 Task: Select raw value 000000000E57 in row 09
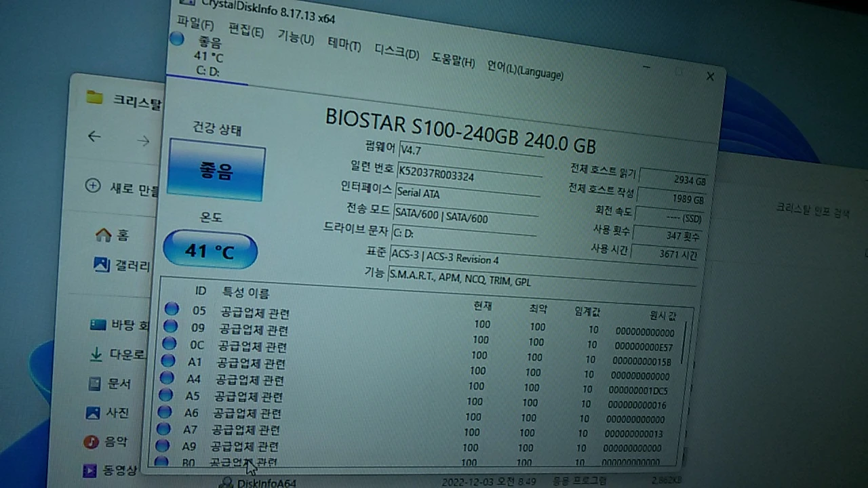point(644,346)
